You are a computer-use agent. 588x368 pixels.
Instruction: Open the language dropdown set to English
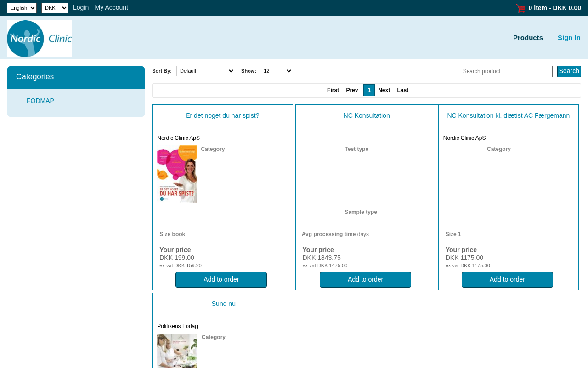(22, 8)
